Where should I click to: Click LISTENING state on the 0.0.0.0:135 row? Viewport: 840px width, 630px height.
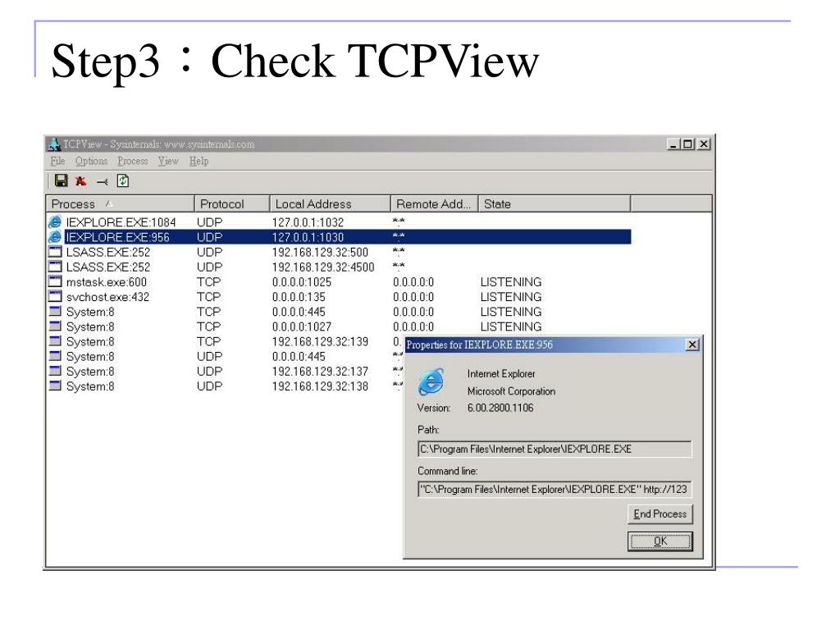coord(510,297)
